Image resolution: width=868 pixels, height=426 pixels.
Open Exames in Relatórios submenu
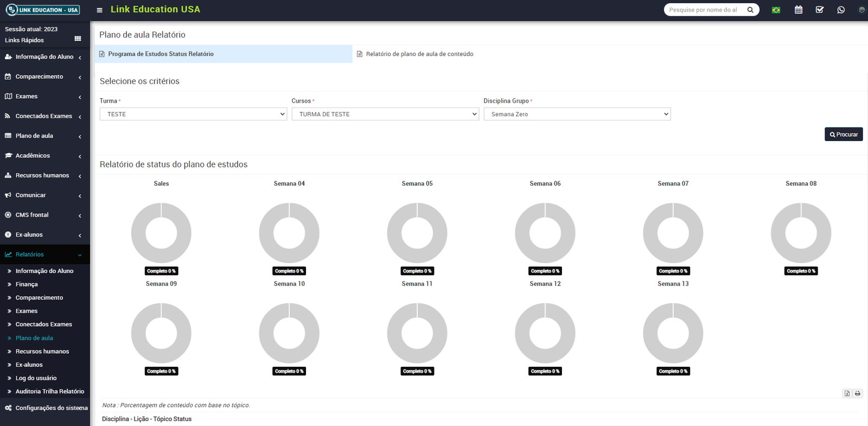(27, 311)
